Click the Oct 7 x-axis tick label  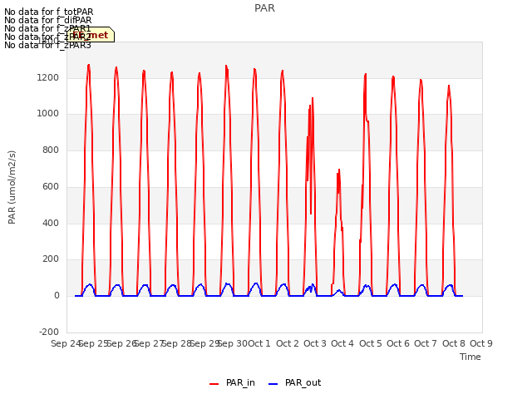tap(426, 343)
